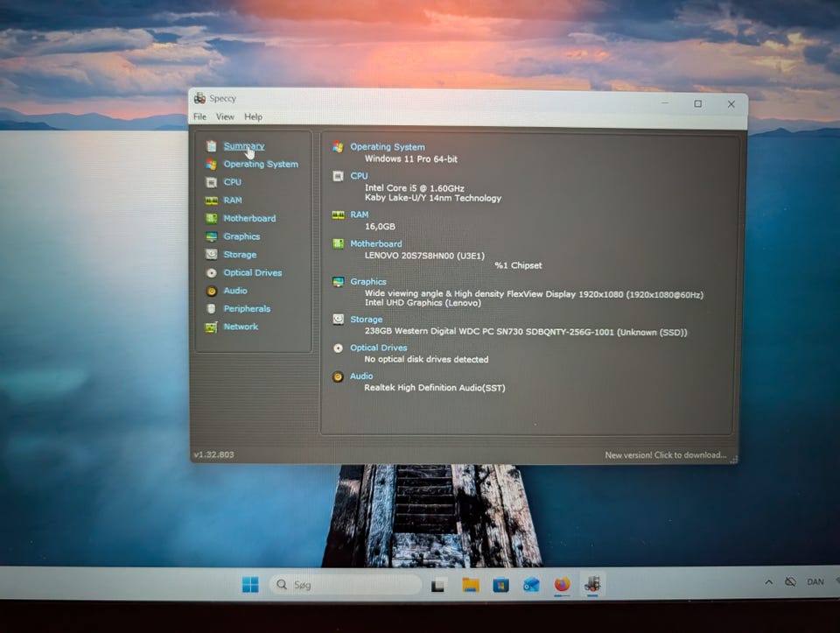
Task: View the Peripherals section in sidebar
Action: coord(247,309)
